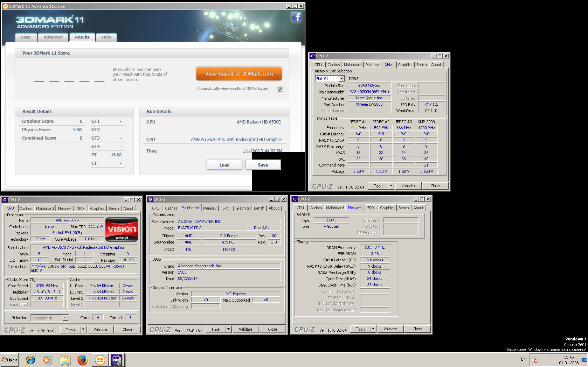
Task: Click the muted volume tray icon
Action: point(534,360)
